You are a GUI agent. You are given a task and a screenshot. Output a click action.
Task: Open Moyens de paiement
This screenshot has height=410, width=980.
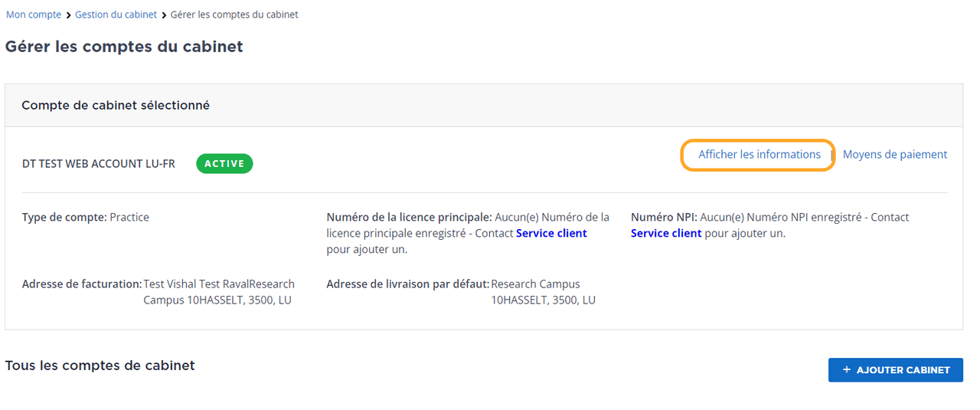pyautogui.click(x=894, y=155)
